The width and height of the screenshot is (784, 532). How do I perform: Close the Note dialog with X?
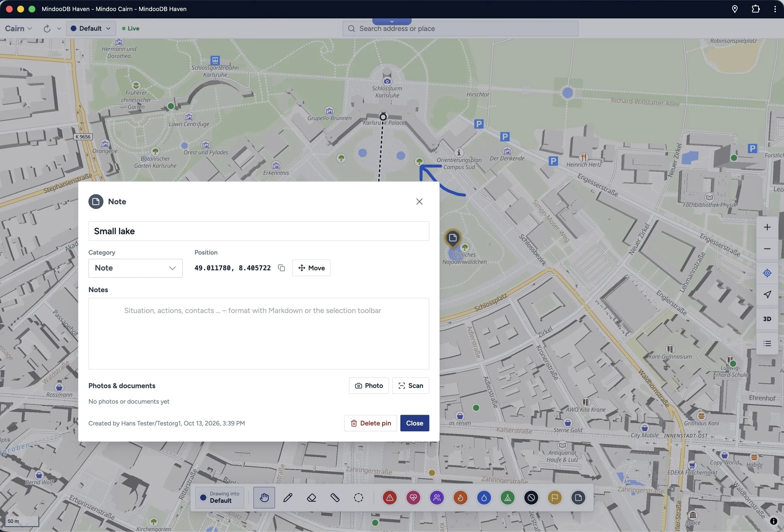coord(419,202)
